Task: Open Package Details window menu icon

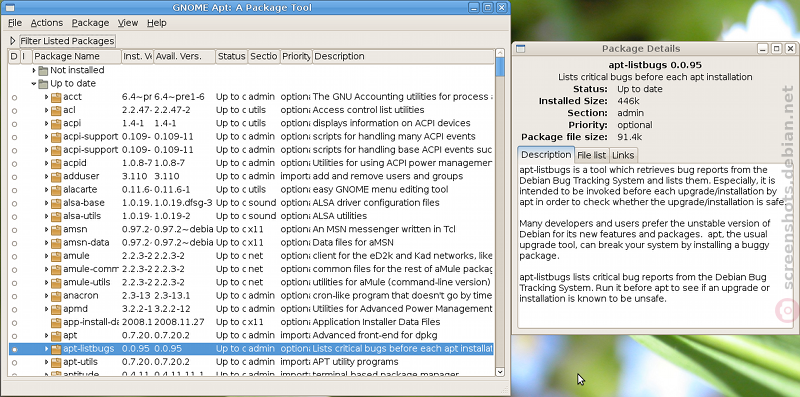Action: [520, 48]
